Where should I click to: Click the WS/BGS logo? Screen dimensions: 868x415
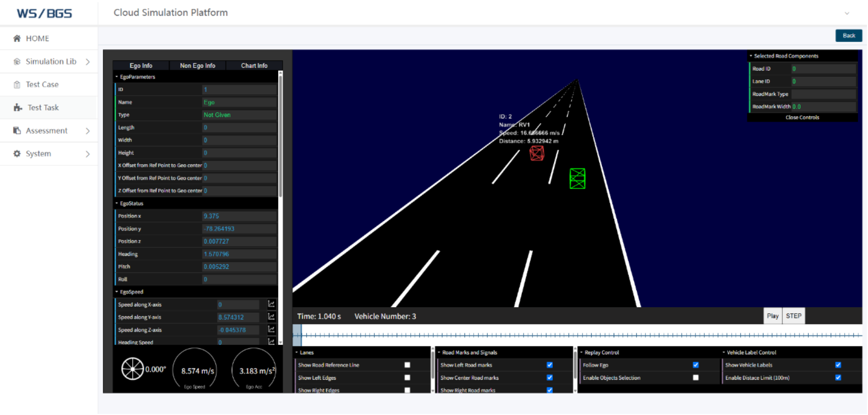44,13
